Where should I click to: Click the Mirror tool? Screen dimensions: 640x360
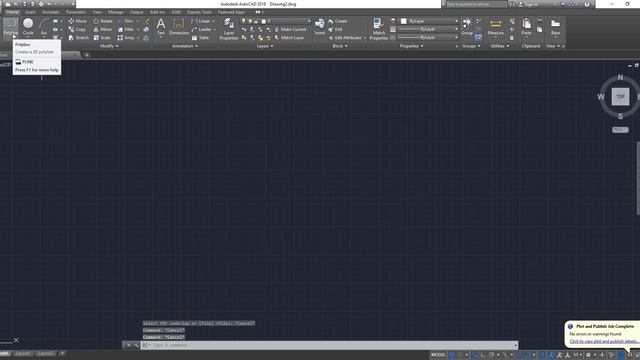click(103, 29)
